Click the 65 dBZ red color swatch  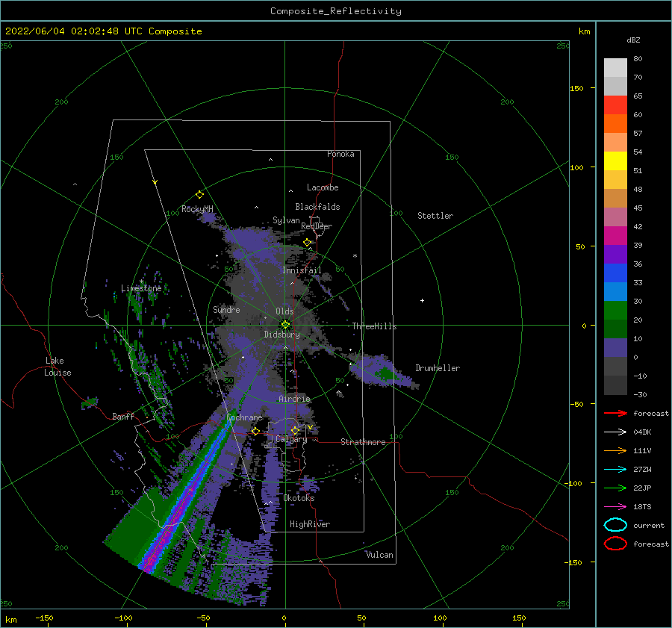pyautogui.click(x=615, y=105)
